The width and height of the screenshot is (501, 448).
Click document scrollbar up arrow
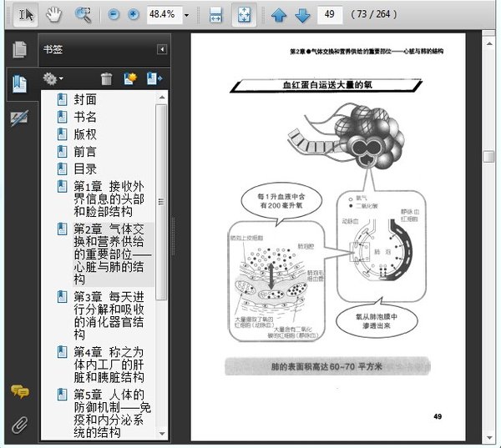[x=489, y=43]
